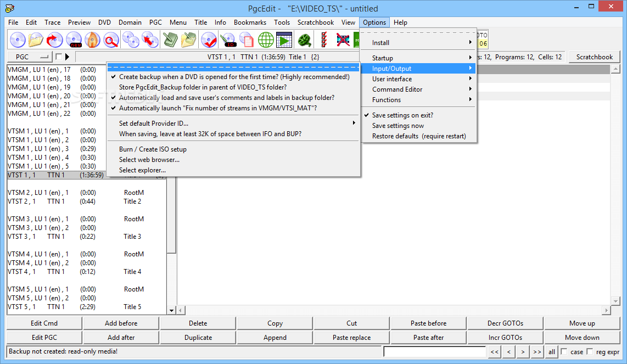
Task: Click the Paste replace button
Action: click(x=351, y=338)
